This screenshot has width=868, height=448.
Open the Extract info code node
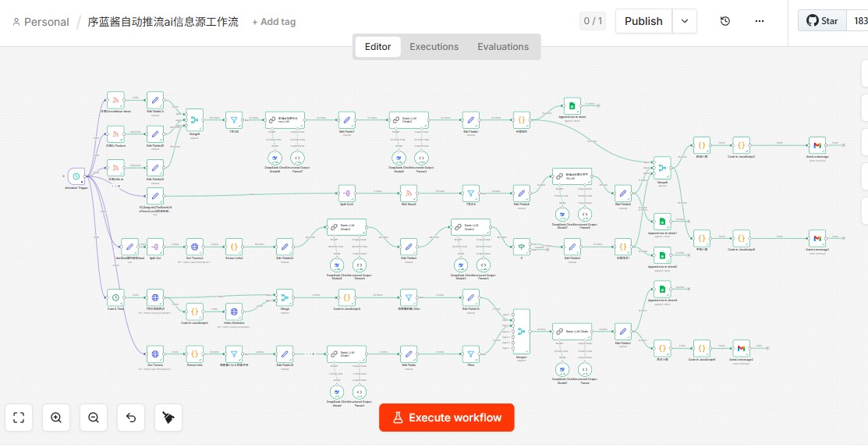(194, 354)
